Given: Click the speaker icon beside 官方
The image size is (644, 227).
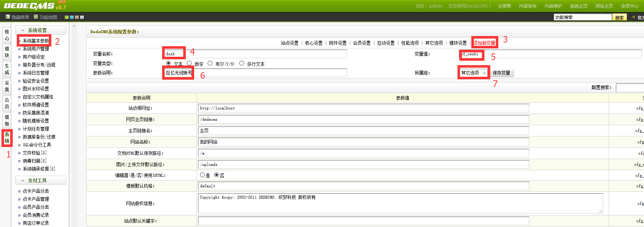Looking at the screenshot, I should [633, 17].
